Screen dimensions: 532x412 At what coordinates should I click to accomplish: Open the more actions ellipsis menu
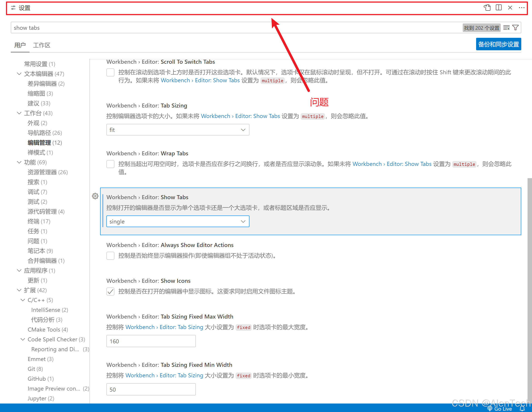coord(521,8)
